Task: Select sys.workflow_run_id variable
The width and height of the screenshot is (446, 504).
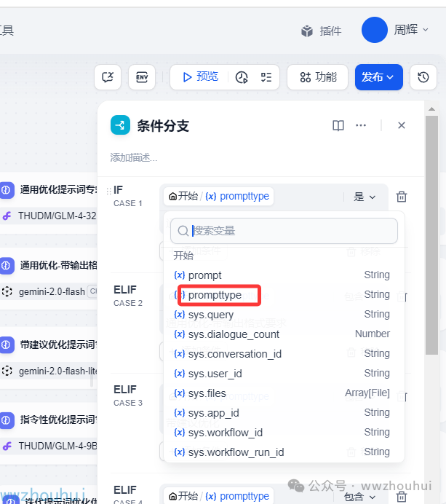Action: point(282,452)
